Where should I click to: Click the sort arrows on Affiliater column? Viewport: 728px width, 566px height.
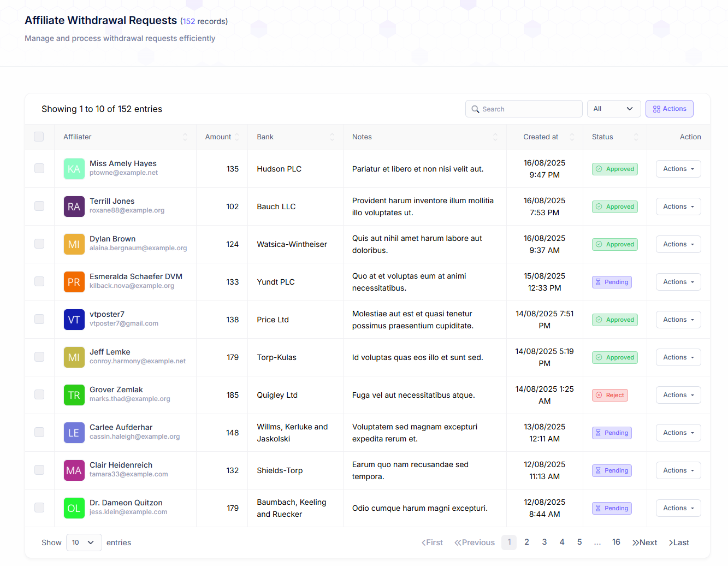pos(185,137)
